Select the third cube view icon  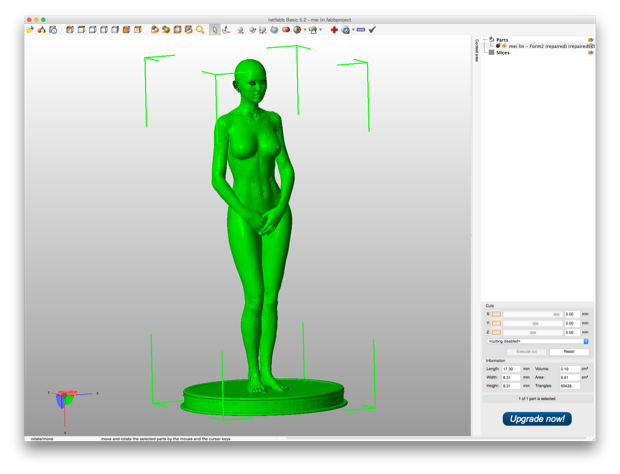[93, 30]
